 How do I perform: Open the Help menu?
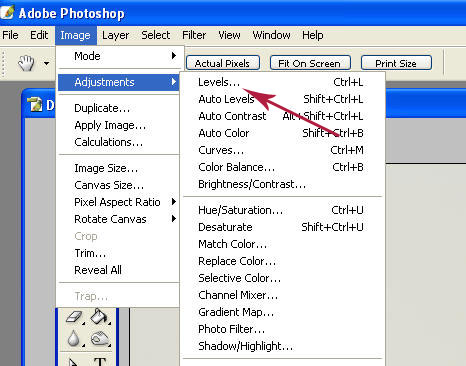coord(313,35)
